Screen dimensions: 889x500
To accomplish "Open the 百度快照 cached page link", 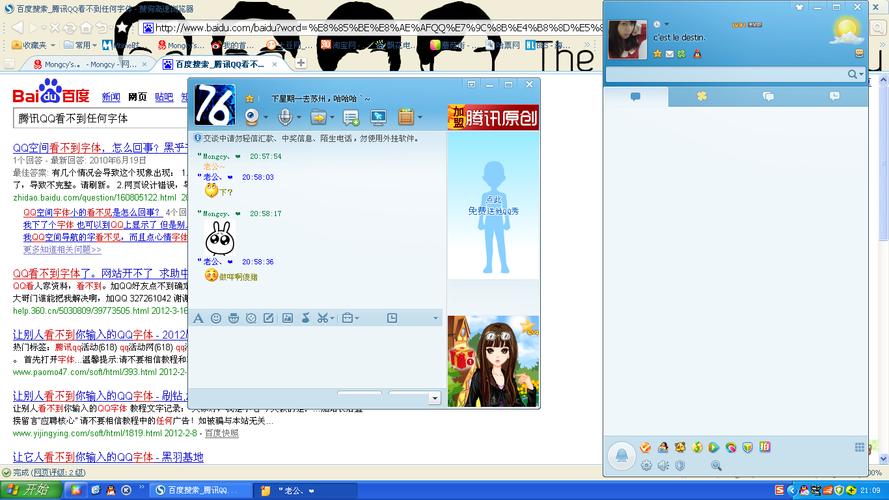I will [x=221, y=433].
